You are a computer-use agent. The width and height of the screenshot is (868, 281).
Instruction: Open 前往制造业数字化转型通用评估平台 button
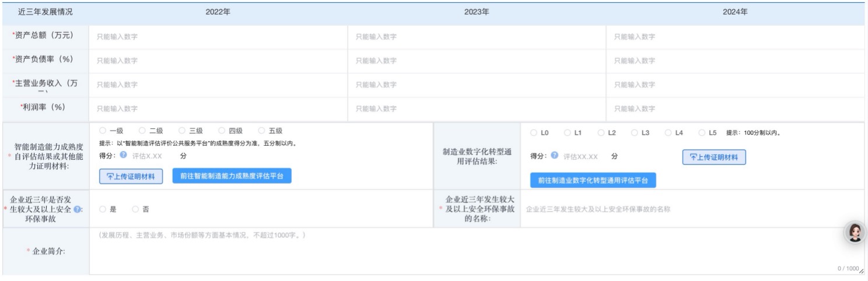pyautogui.click(x=593, y=181)
